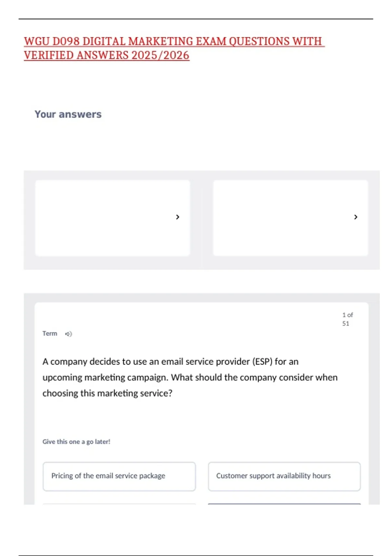Pick the partially visible bottom-left answer option
Viewport: 392px width, 556px height.
[x=119, y=504]
